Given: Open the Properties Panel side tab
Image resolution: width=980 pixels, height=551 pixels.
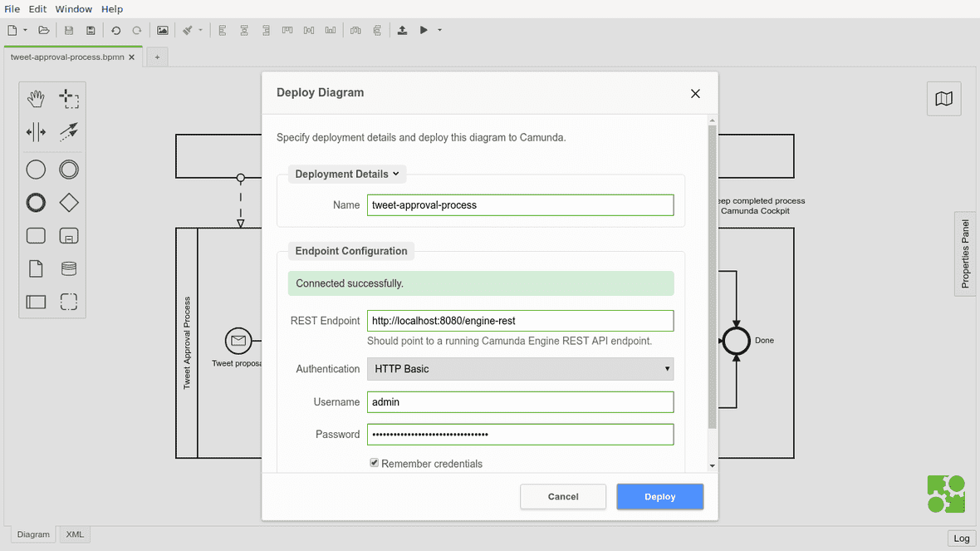Looking at the screenshot, I should pos(965,253).
